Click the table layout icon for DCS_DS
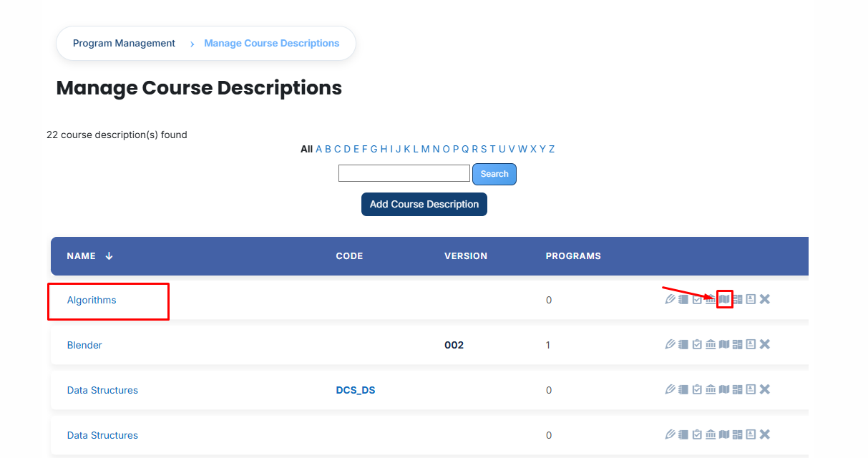Image resolution: width=868 pixels, height=458 pixels. click(738, 389)
